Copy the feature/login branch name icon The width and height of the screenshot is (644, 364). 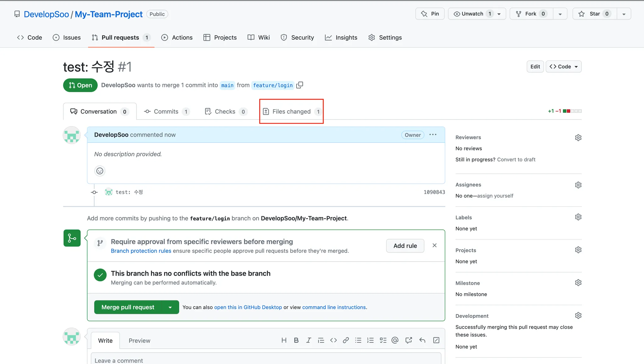click(x=300, y=85)
